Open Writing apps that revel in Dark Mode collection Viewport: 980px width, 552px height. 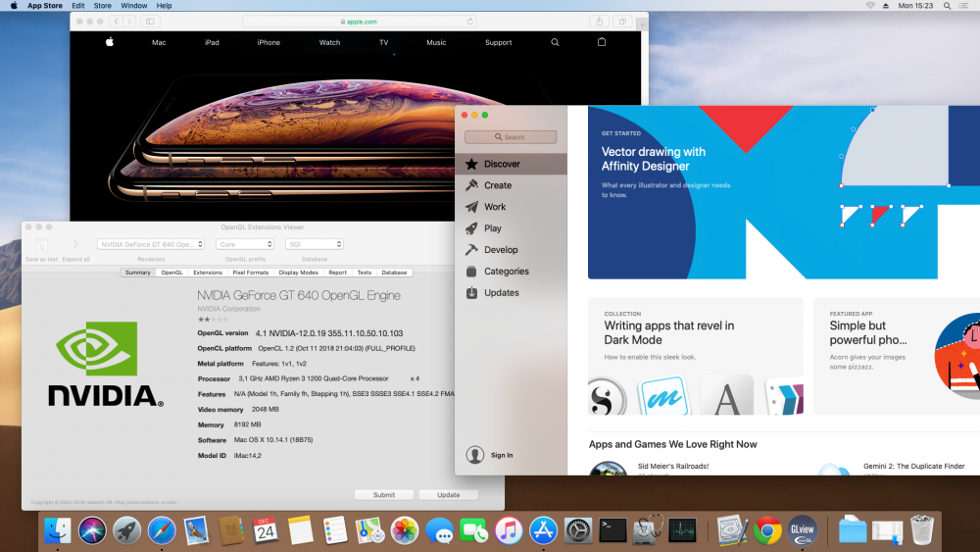pos(696,356)
